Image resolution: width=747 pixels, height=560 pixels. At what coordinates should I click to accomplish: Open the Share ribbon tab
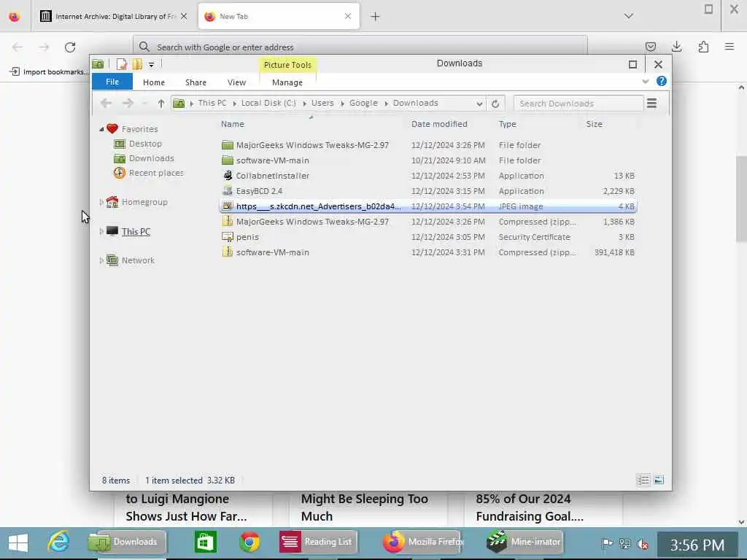click(196, 82)
